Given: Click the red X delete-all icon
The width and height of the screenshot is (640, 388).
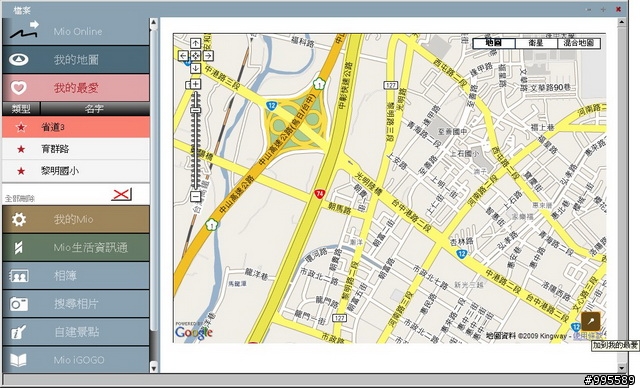Looking at the screenshot, I should pyautogui.click(x=121, y=194).
